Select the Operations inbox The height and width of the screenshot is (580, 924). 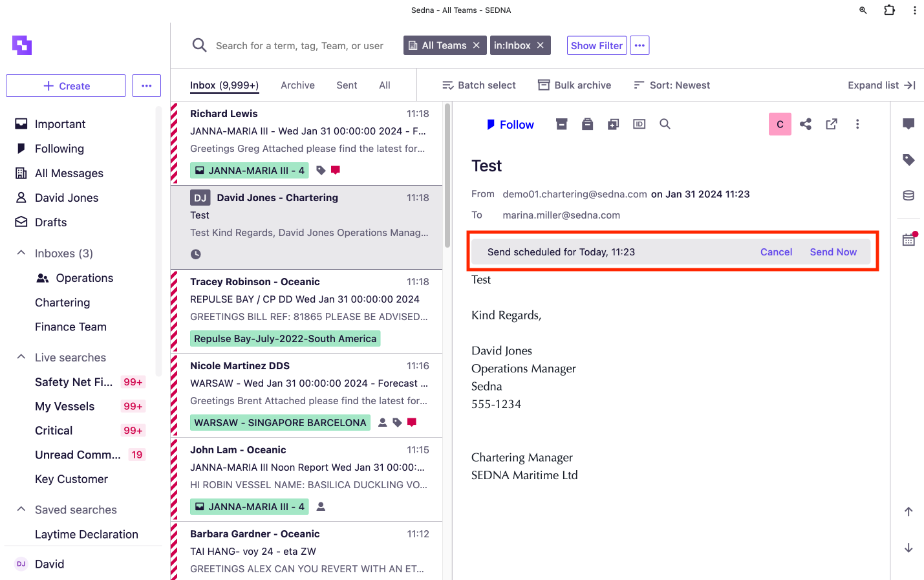[85, 278]
